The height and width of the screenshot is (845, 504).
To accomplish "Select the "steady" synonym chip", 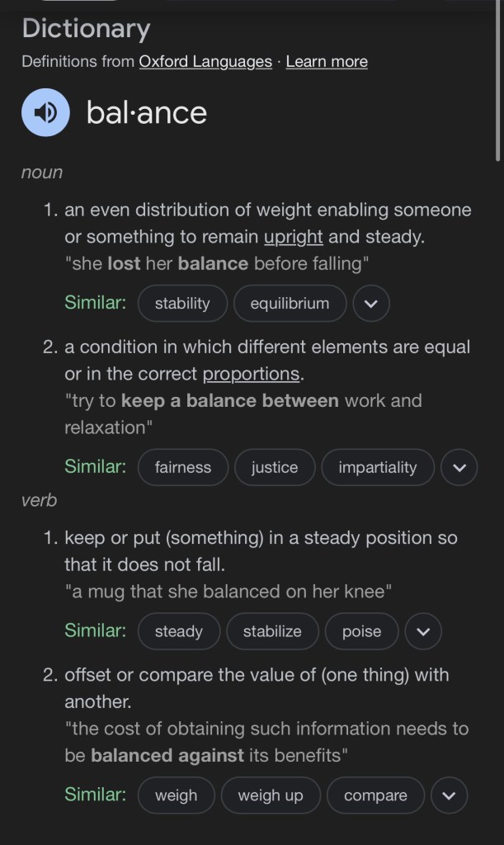I will 179,632.
